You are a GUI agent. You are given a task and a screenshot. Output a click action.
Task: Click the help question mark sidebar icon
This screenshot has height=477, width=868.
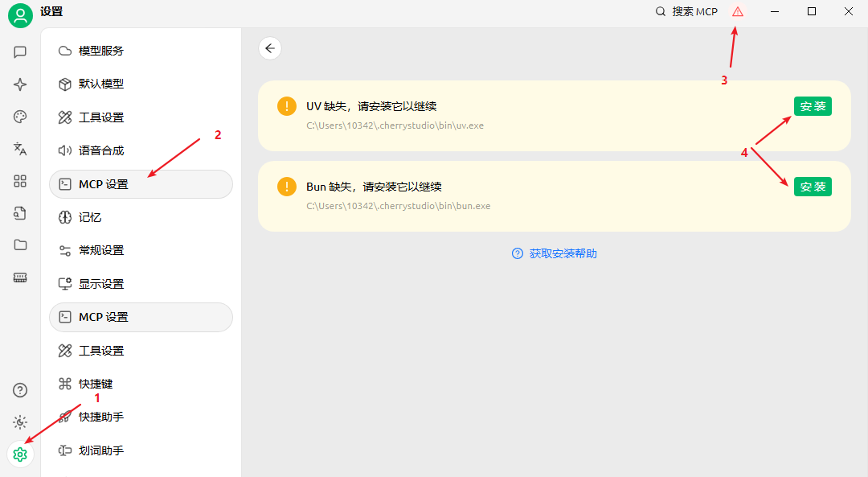(x=20, y=390)
